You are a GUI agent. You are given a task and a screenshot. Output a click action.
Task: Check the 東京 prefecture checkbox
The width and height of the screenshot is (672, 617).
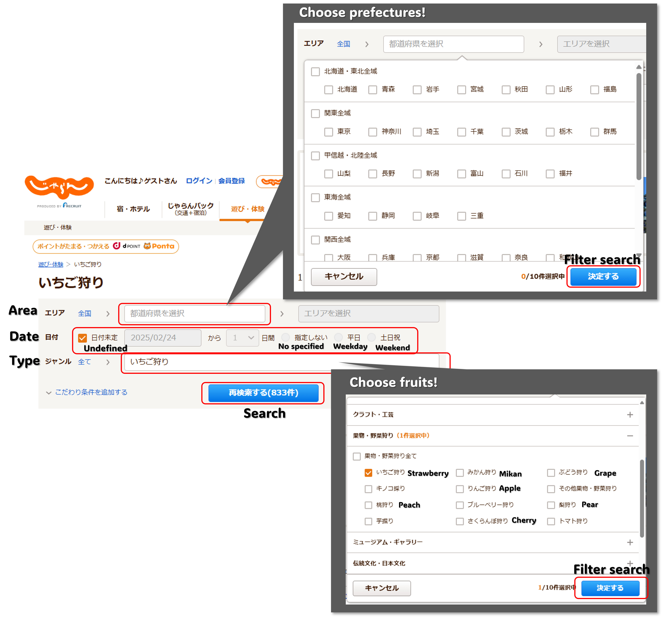coord(329,132)
